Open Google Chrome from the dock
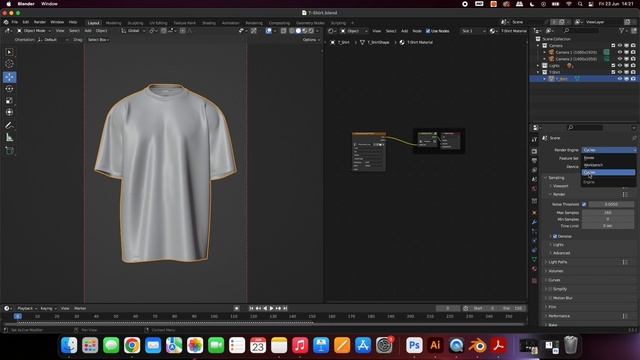Image resolution: width=640 pixels, height=360 pixels. click(x=132, y=346)
